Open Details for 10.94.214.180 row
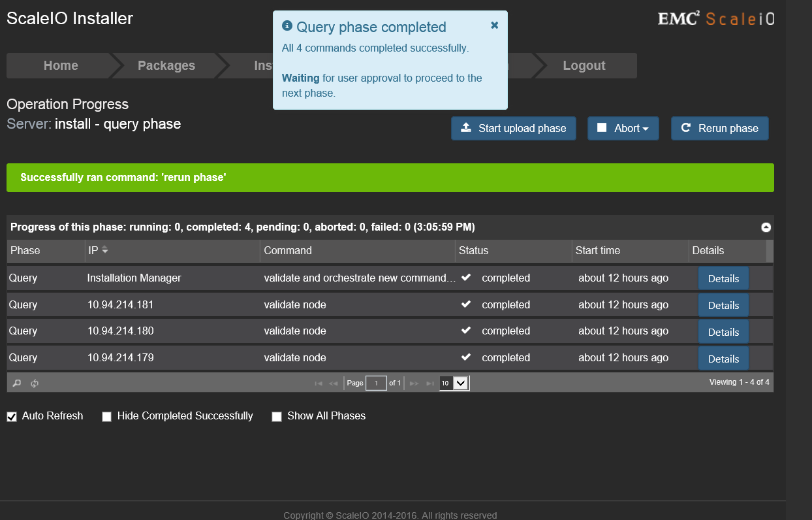 [x=723, y=332]
